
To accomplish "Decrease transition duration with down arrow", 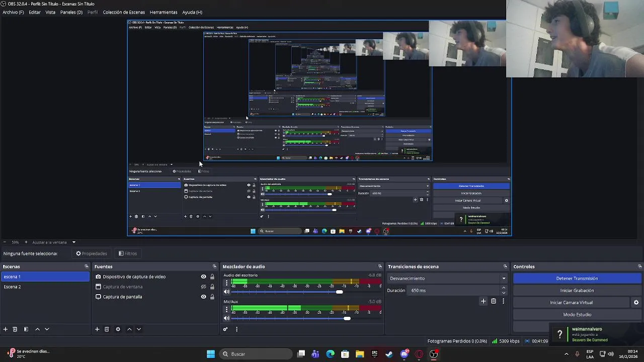I will [x=504, y=293].
